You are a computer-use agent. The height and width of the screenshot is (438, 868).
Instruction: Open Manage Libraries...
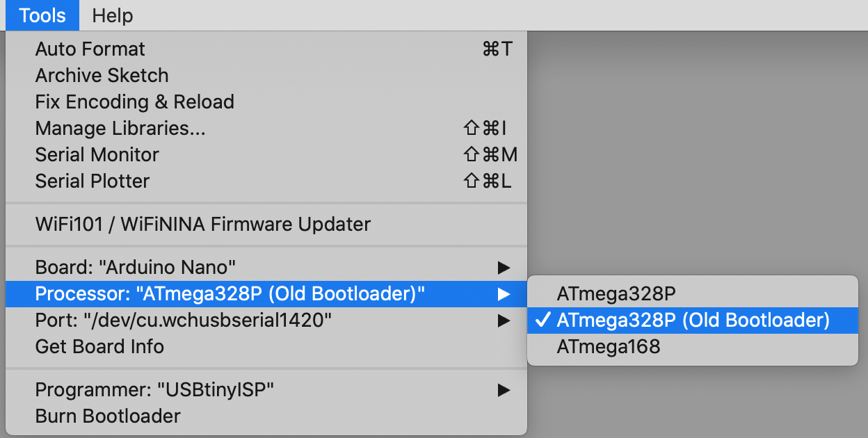pyautogui.click(x=266, y=129)
